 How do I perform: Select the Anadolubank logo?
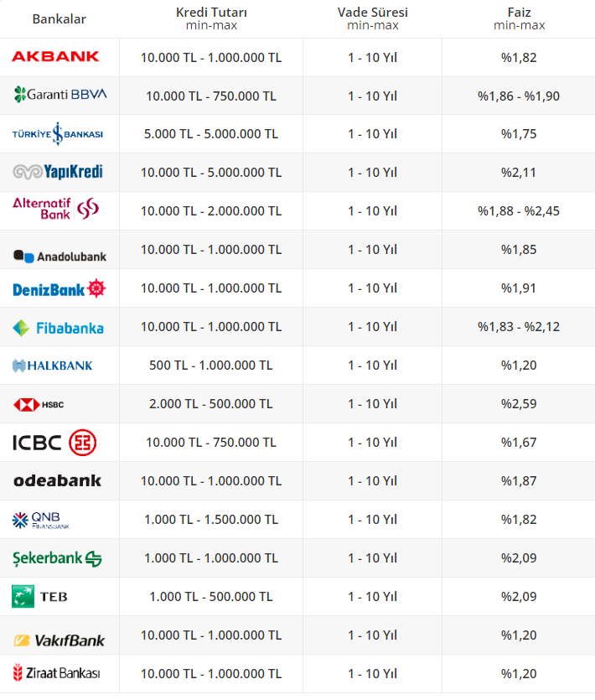pyautogui.click(x=59, y=256)
